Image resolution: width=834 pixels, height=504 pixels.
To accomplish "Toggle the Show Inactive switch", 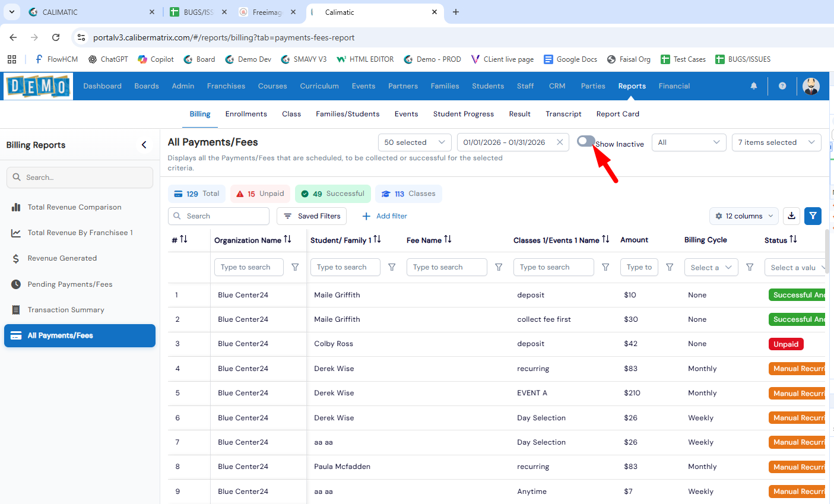I will pyautogui.click(x=586, y=141).
